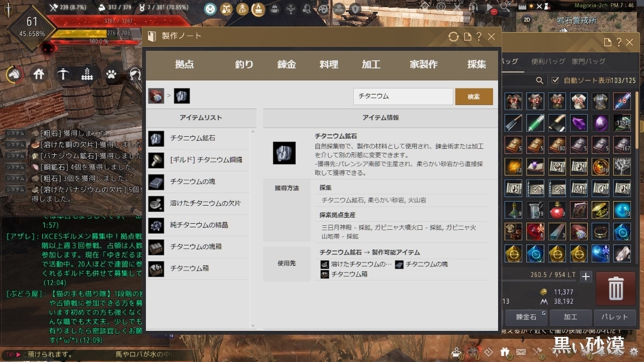Toggle the 自動ソート checkbox
The width and height of the screenshot is (644, 362).
coord(555,80)
